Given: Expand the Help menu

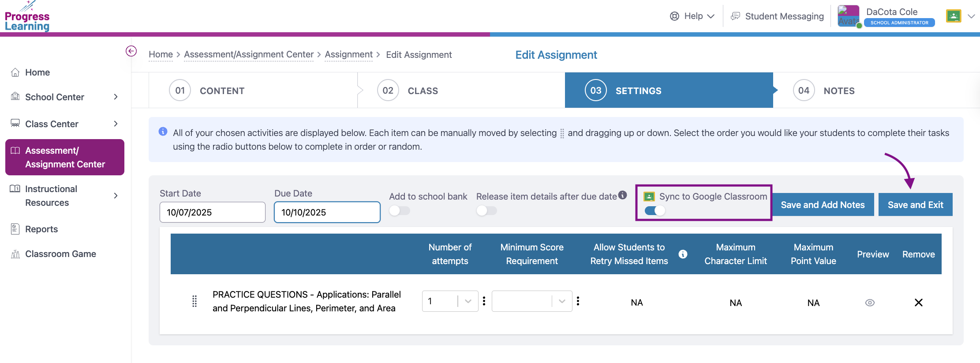Looking at the screenshot, I should (x=692, y=16).
